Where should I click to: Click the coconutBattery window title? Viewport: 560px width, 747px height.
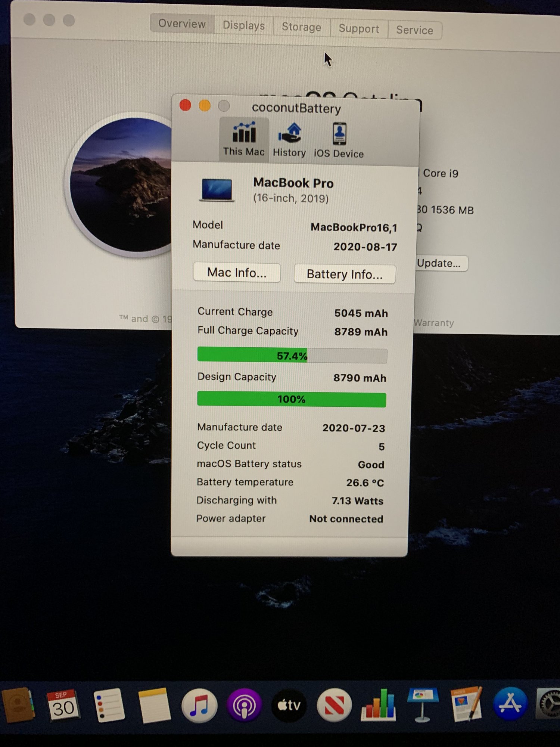click(x=296, y=108)
